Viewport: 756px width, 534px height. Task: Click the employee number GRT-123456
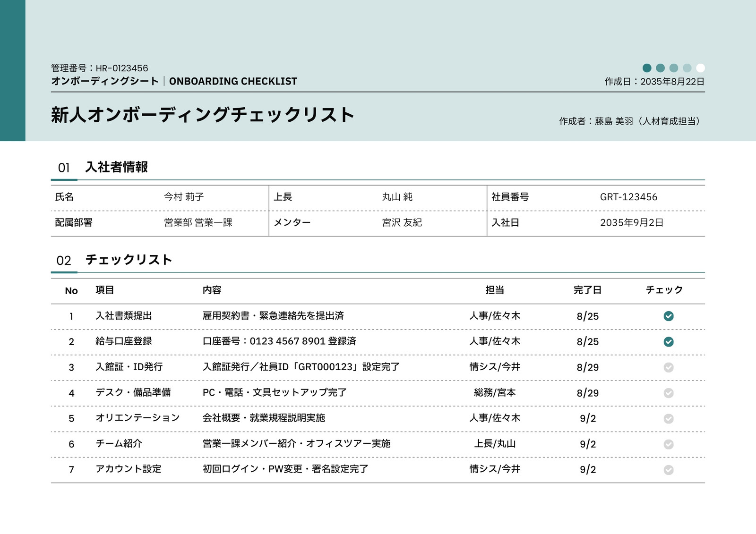click(628, 197)
